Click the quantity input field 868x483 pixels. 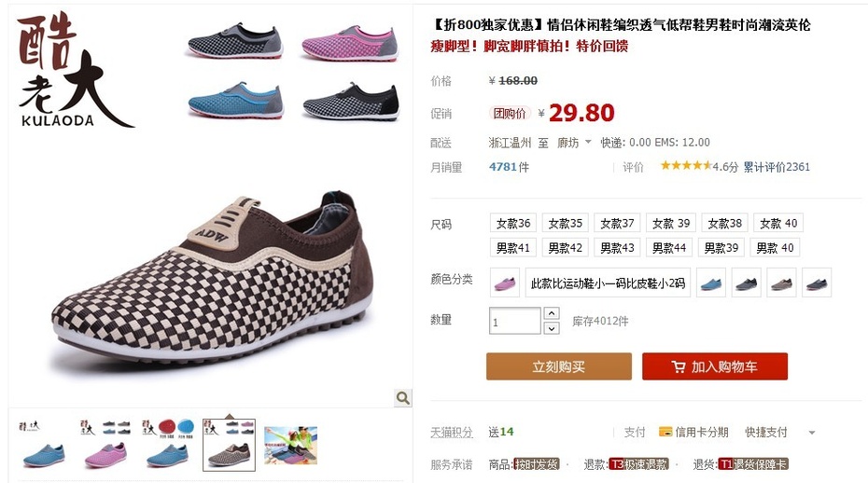(515, 321)
